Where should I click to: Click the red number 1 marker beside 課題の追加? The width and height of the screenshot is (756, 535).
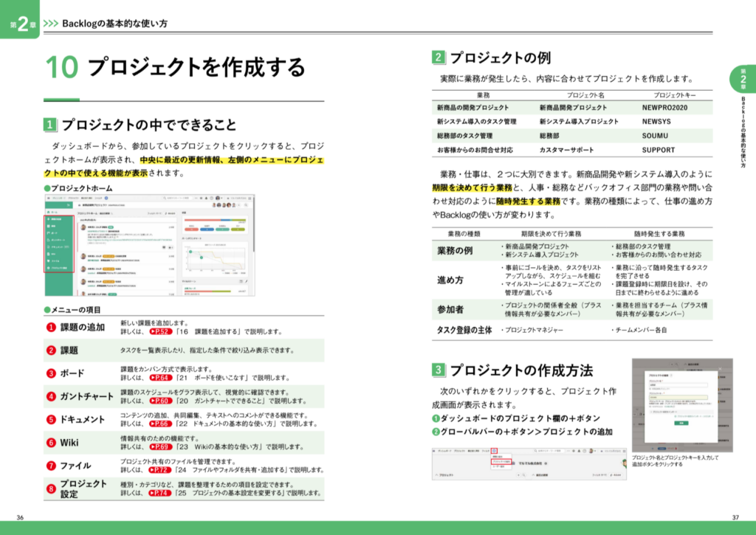tap(52, 327)
